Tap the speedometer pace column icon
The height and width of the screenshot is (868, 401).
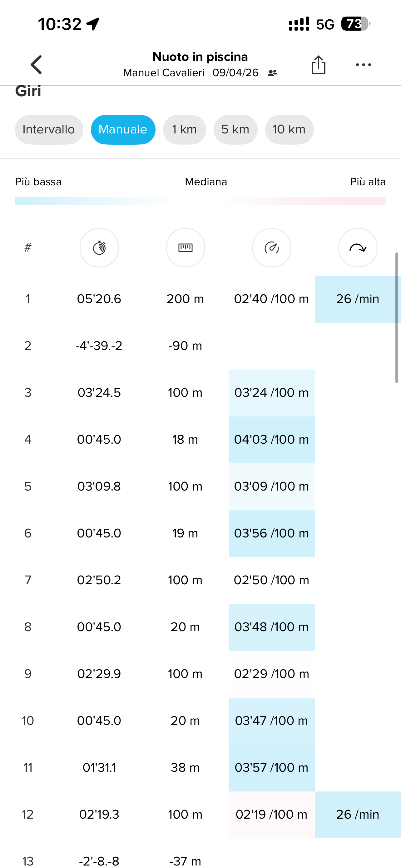pos(272,248)
